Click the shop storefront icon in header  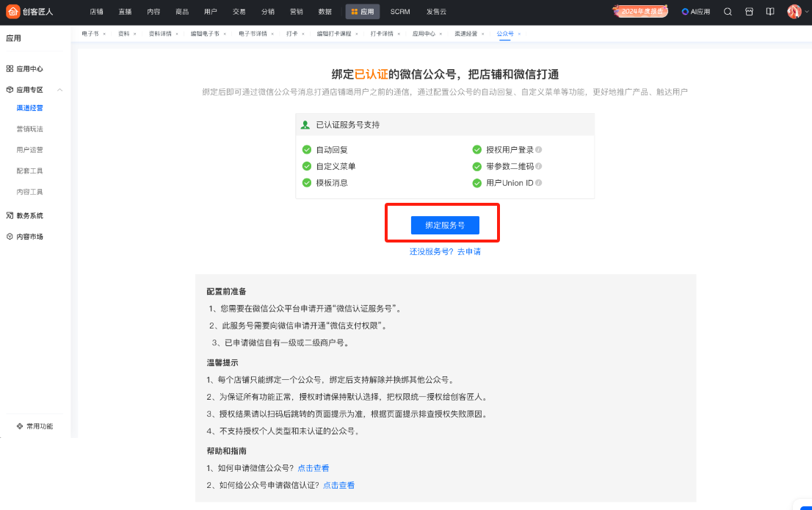click(x=749, y=12)
